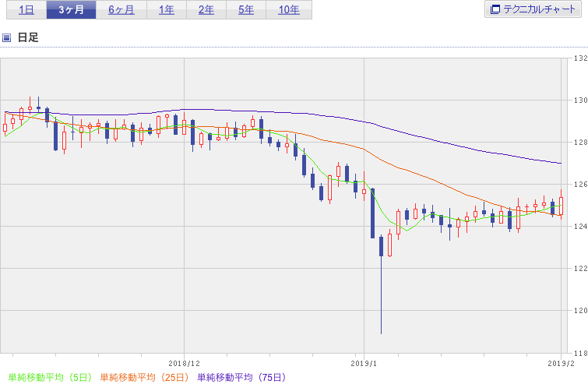Switch chart to 5年 range
Image resolution: width=588 pixels, height=384 pixels.
(x=246, y=10)
